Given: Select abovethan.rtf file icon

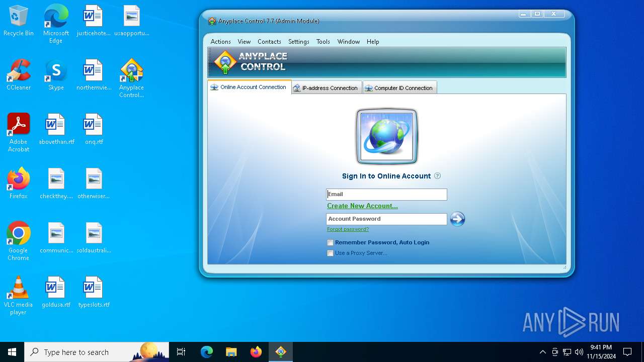Looking at the screenshot, I should 56,129.
